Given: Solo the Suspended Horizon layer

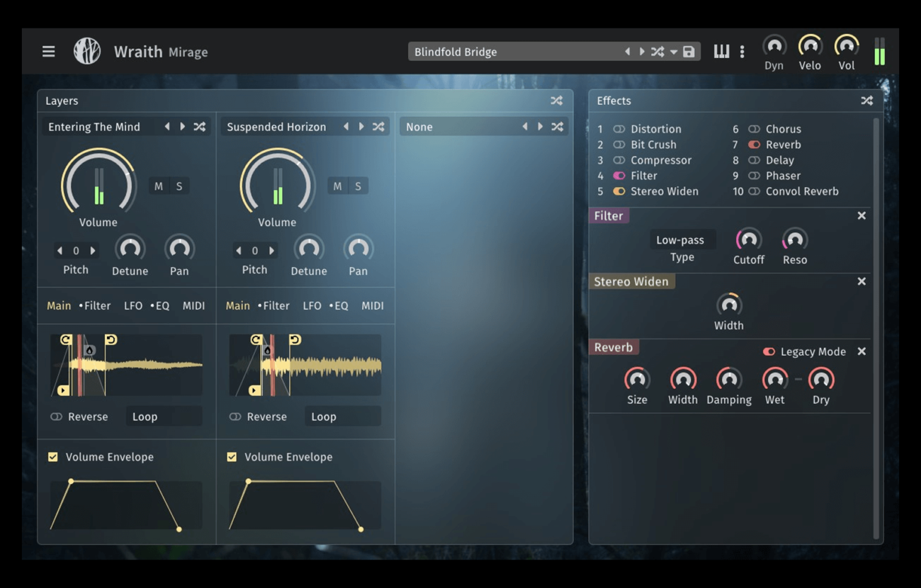Looking at the screenshot, I should 358,186.
